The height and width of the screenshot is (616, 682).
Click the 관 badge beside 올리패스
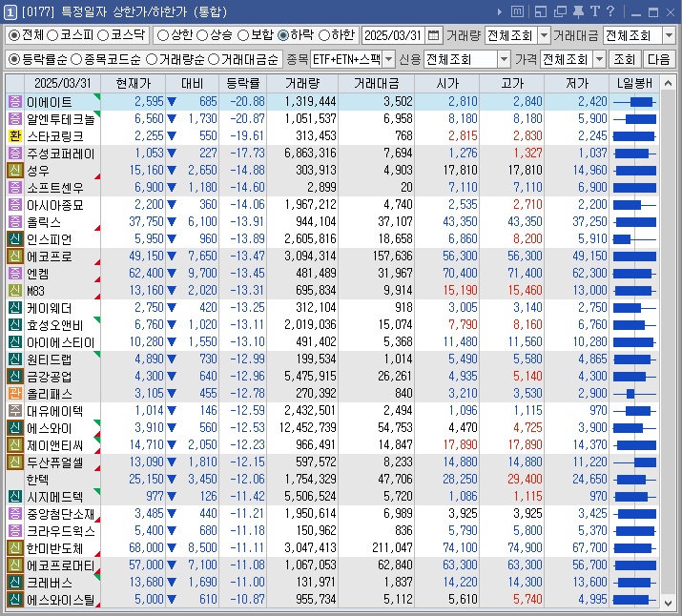(15, 394)
